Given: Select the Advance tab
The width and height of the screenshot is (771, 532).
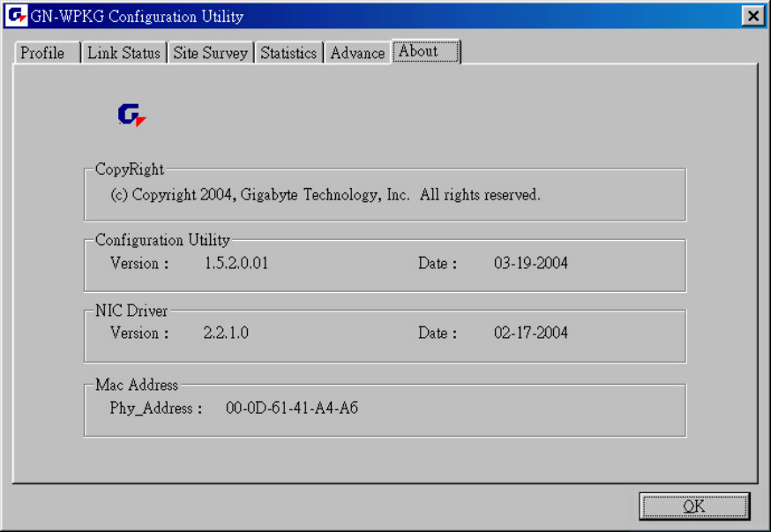Looking at the screenshot, I should pyautogui.click(x=357, y=53).
